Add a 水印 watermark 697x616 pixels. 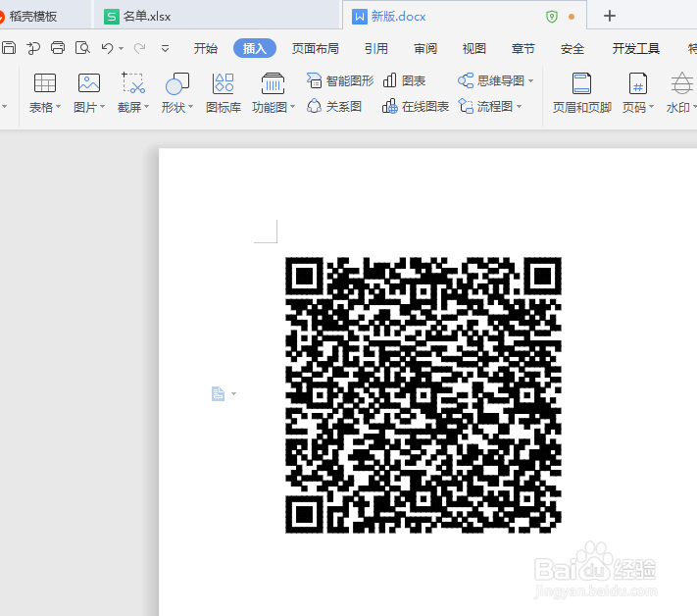pyautogui.click(x=681, y=93)
